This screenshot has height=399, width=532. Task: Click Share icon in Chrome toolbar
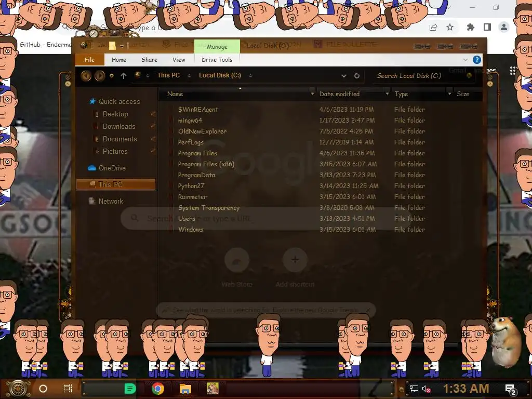pyautogui.click(x=433, y=27)
